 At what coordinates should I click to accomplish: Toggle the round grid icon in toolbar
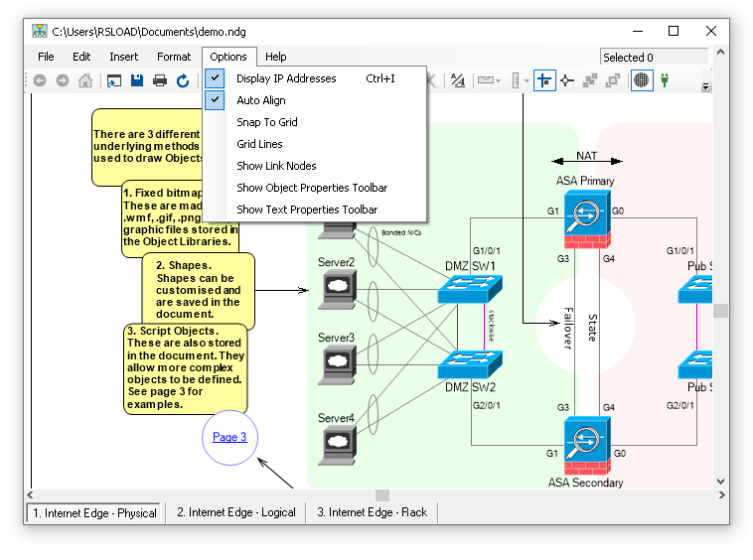642,80
